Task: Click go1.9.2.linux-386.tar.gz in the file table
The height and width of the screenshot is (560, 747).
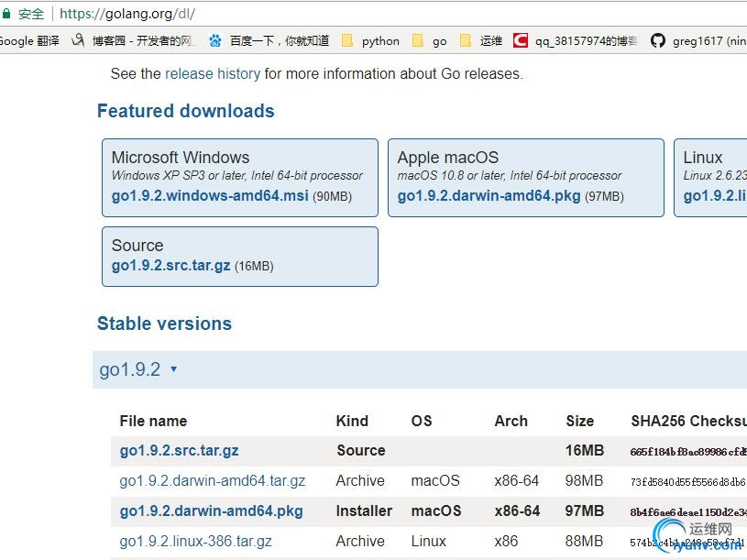Action: pyautogui.click(x=196, y=542)
